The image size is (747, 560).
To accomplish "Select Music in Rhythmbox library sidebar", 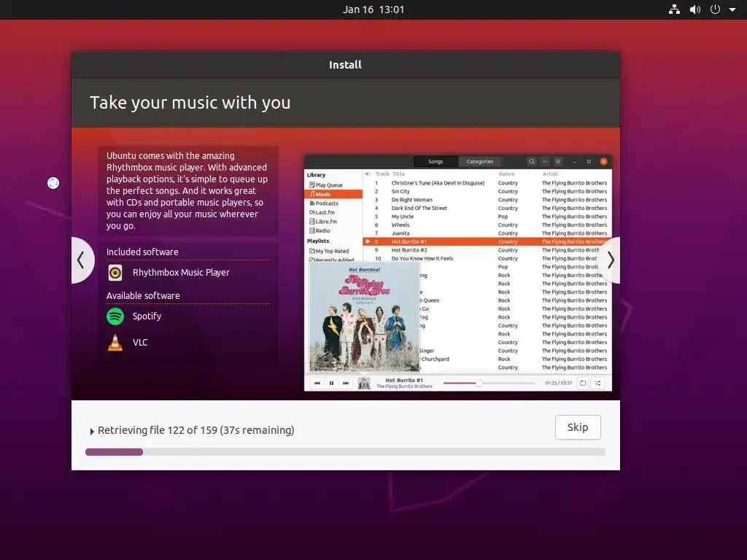I will click(333, 194).
